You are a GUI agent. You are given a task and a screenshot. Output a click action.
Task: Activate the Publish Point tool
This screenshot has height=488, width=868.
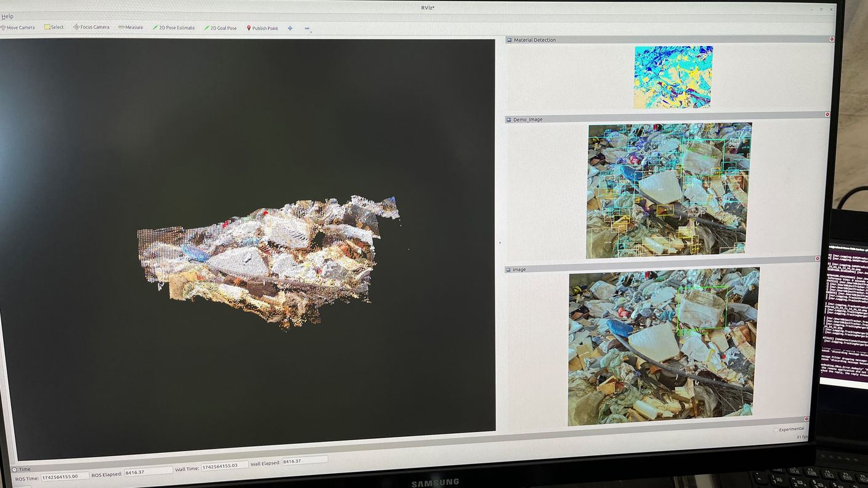coord(262,28)
